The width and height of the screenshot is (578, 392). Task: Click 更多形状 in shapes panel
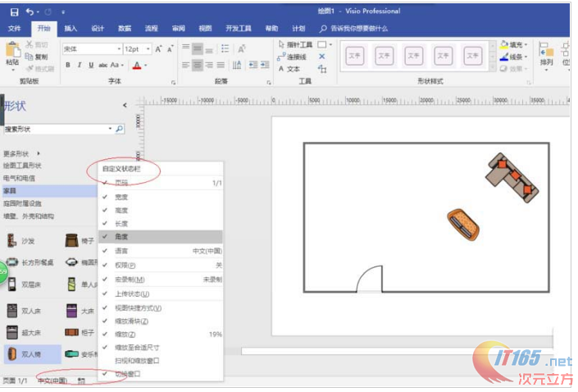(18, 153)
